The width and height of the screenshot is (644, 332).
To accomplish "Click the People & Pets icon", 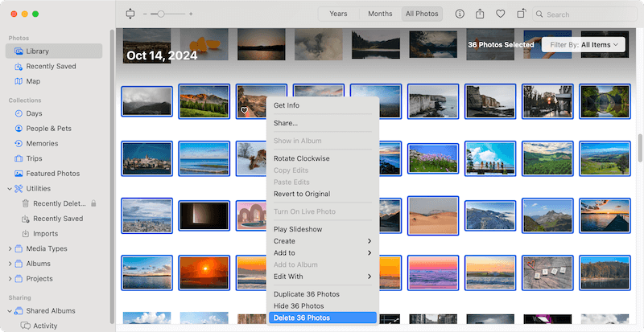I will (x=19, y=129).
